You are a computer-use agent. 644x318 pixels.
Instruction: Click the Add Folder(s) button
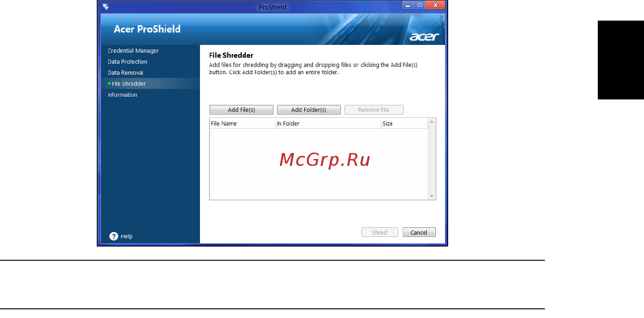[309, 110]
